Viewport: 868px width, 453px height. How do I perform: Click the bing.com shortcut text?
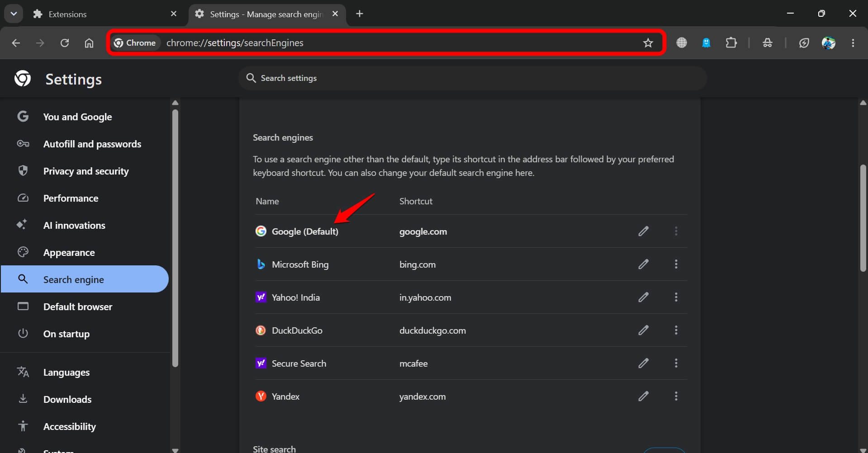coord(417,264)
